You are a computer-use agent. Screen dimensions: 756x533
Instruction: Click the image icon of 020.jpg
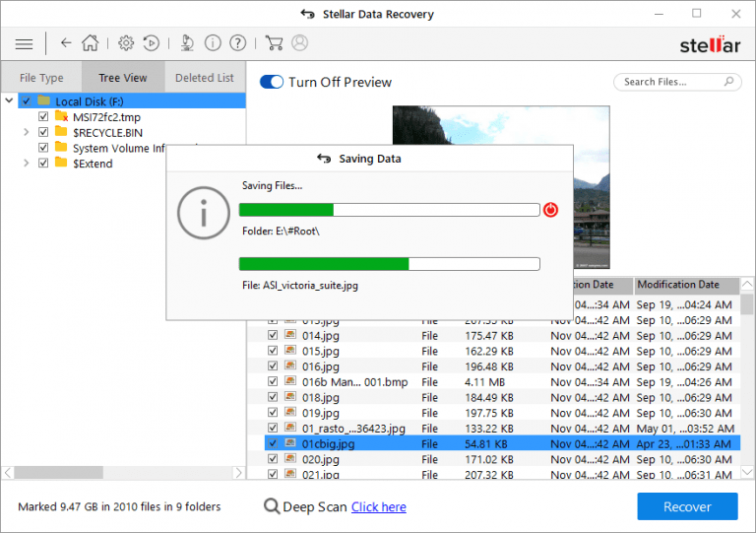(290, 458)
